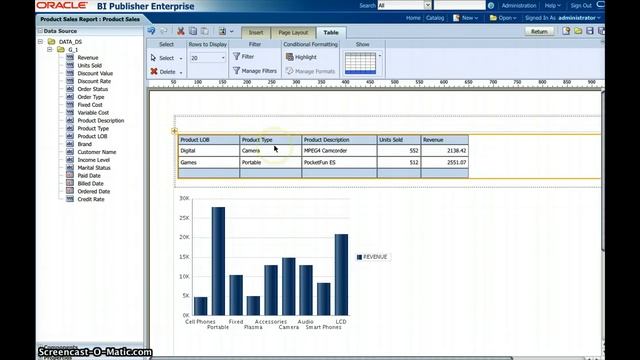Open the Select dropdown arrow
The width and height of the screenshot is (640, 360).
click(x=181, y=58)
